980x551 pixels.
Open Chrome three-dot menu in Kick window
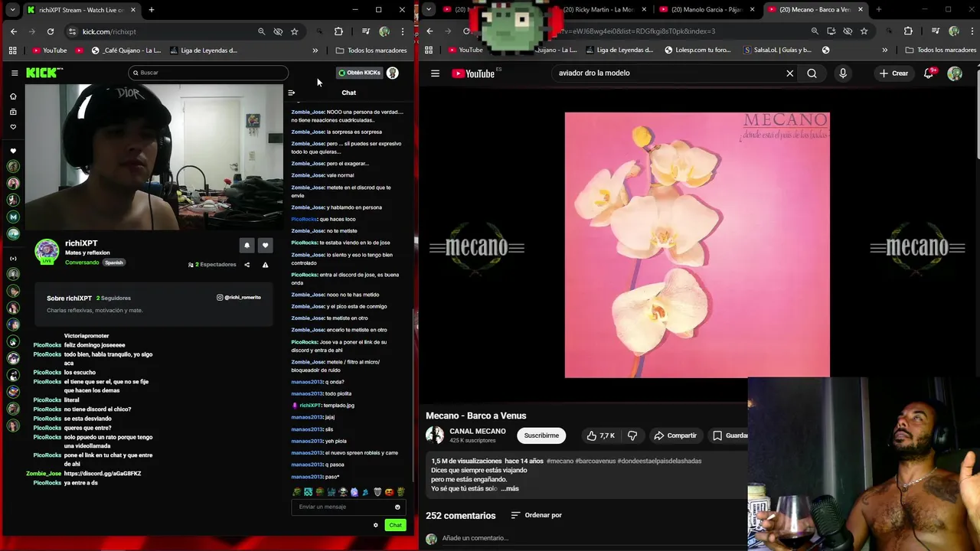coord(403,31)
